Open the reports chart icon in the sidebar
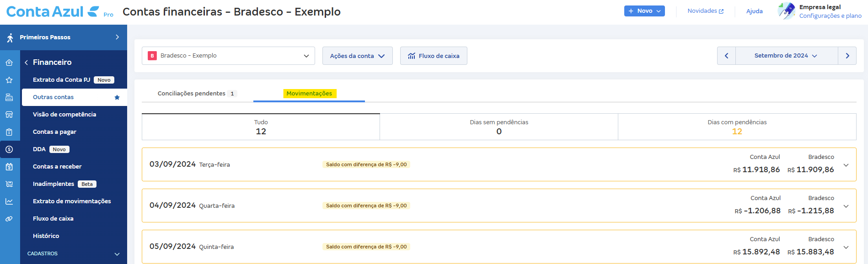The height and width of the screenshot is (264, 868). 9,201
